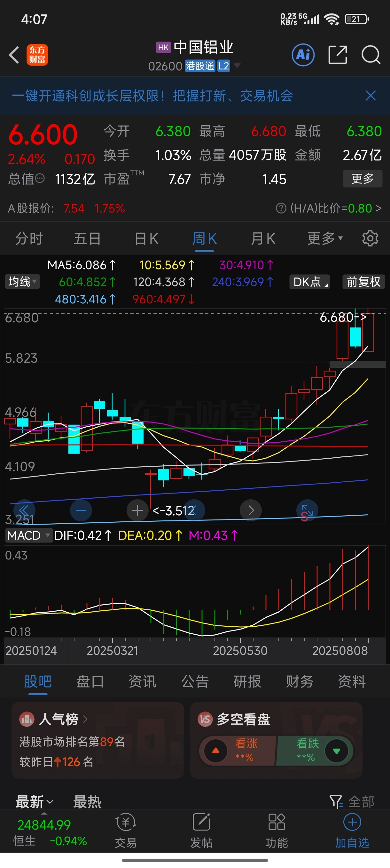Image resolution: width=390 pixels, height=868 pixels.
Task: Zoom out chart with minus button
Action: click(81, 510)
